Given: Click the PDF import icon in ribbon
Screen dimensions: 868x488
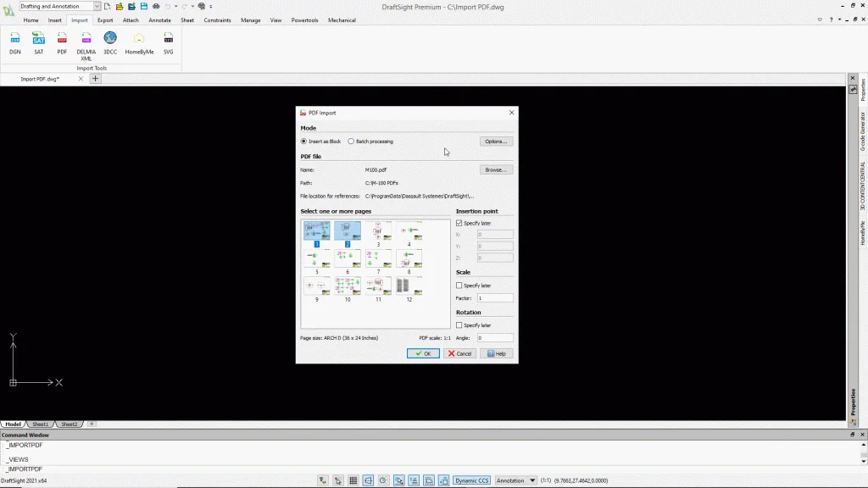Looking at the screenshot, I should (62, 40).
